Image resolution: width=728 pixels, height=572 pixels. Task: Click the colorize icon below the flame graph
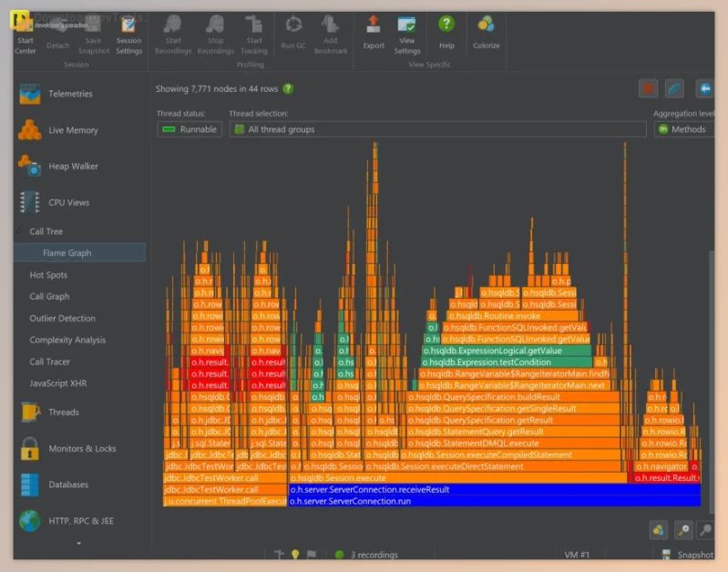pos(659,530)
